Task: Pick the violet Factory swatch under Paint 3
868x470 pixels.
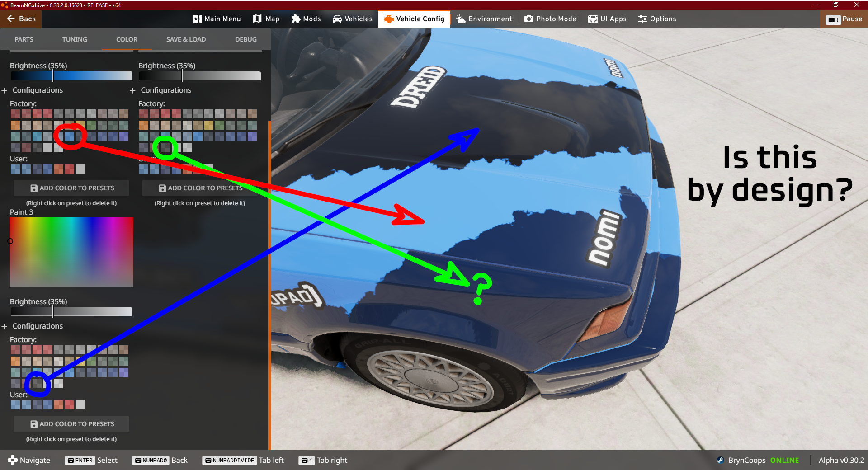Action: point(124,372)
